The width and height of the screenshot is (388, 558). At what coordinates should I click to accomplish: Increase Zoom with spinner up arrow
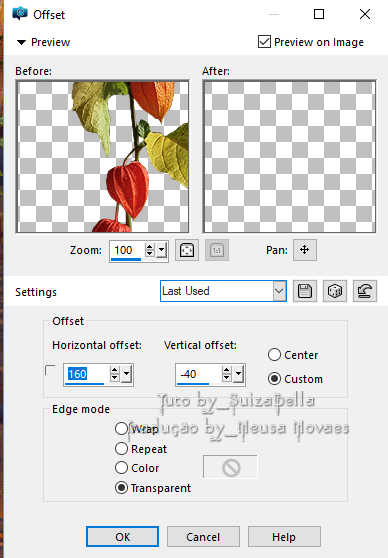click(x=150, y=246)
